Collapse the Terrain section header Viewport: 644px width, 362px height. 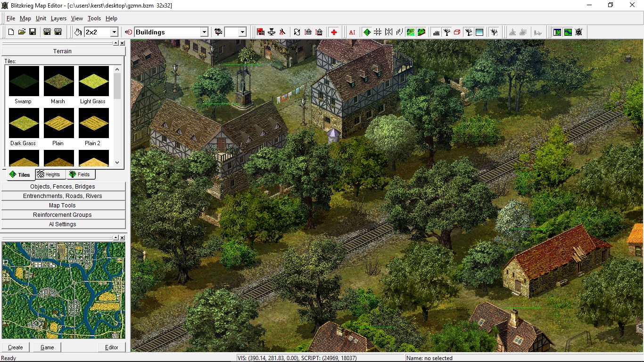[63, 51]
